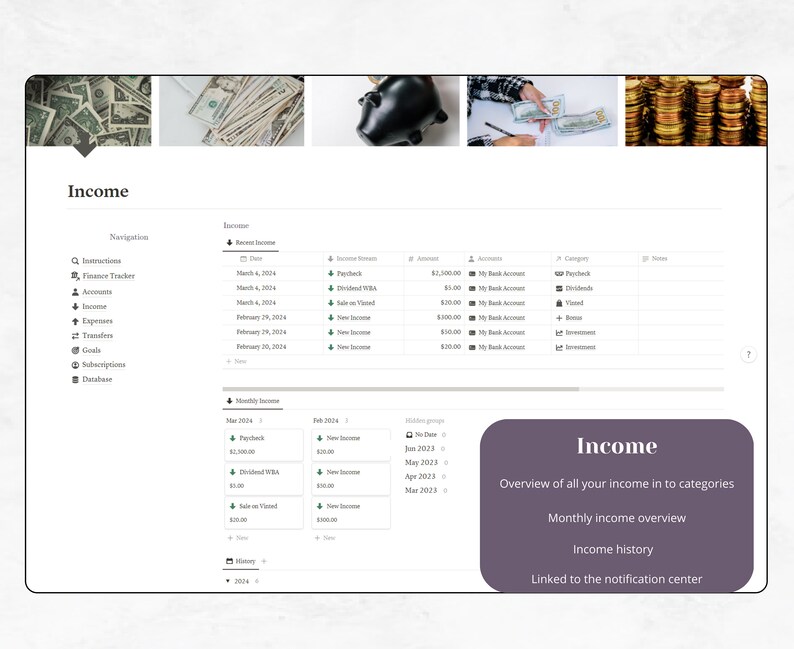Add a new view with the plus next to History
The image size is (794, 649).
click(x=264, y=561)
